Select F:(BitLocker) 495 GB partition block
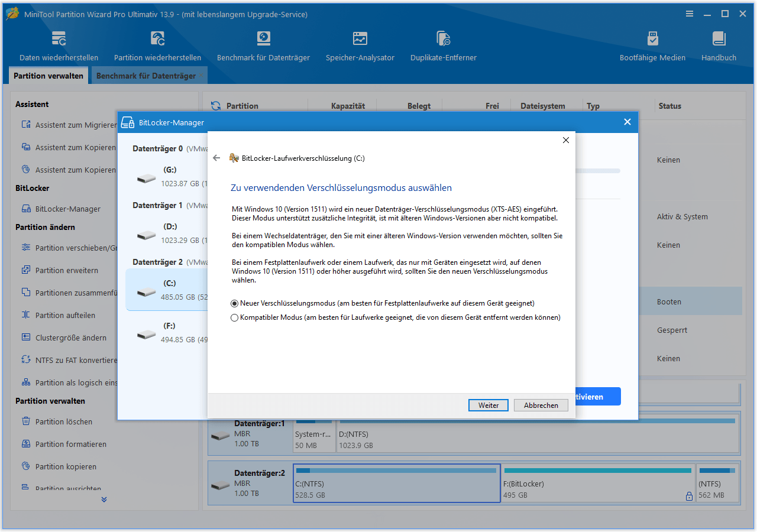 [x=598, y=483]
